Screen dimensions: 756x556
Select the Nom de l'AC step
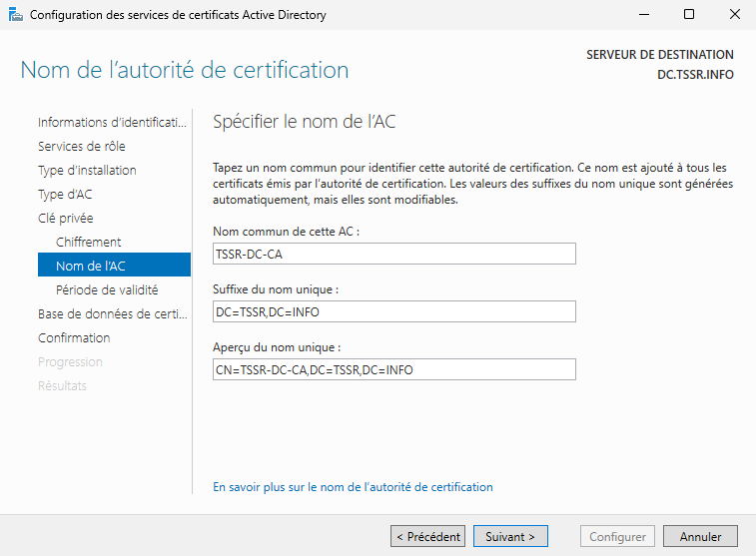pyautogui.click(x=90, y=267)
